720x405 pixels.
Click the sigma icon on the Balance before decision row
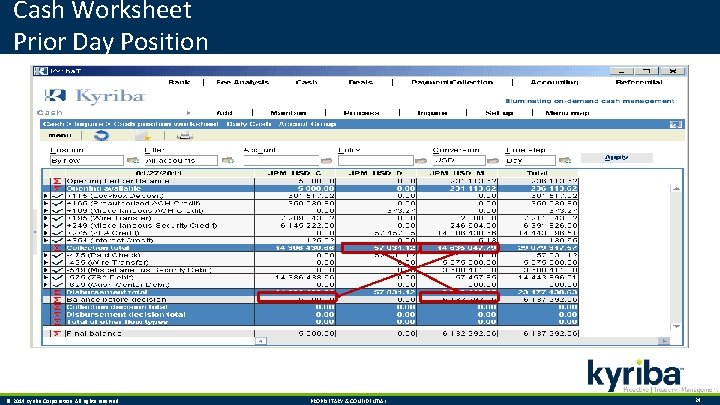[x=57, y=299]
